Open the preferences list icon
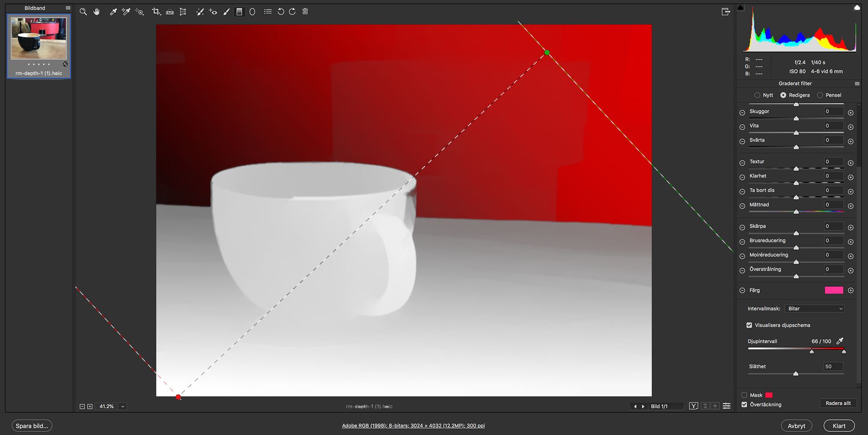The width and height of the screenshot is (868, 435). [x=268, y=11]
